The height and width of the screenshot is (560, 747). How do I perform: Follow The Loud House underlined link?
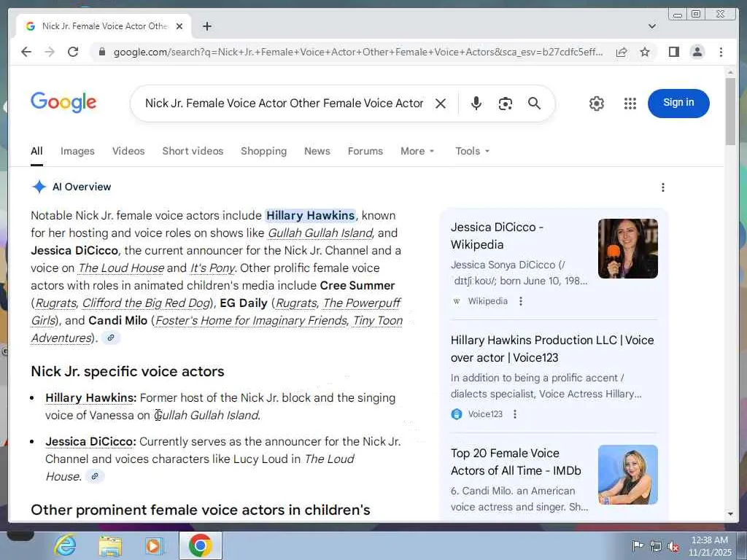point(121,268)
